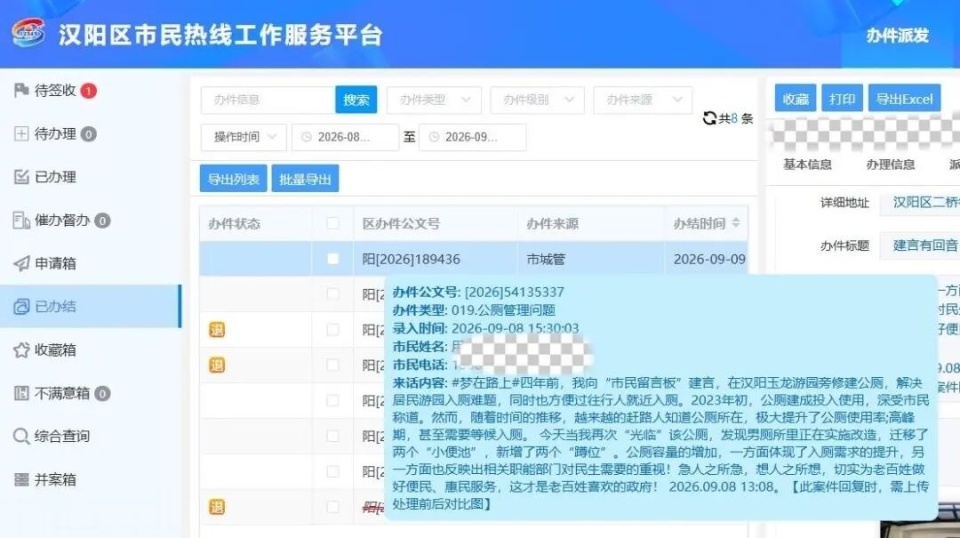Check the checkbox in the third row

point(332,330)
